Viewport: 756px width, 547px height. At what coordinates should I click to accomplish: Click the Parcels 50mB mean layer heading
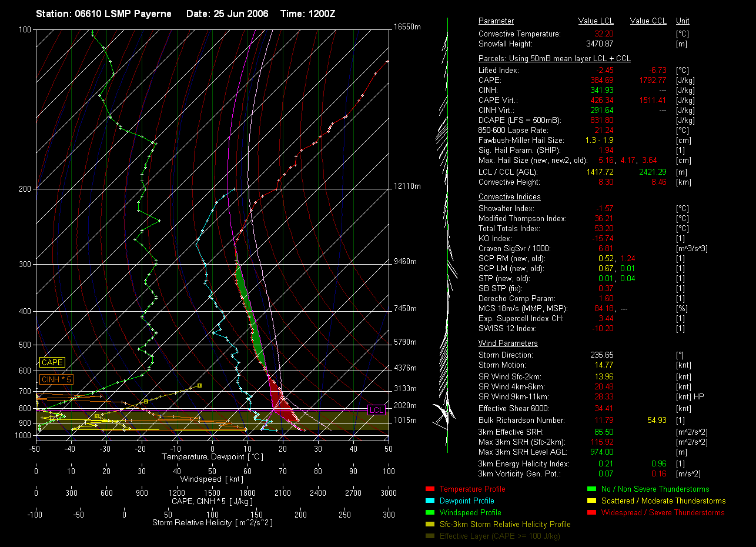coord(554,59)
